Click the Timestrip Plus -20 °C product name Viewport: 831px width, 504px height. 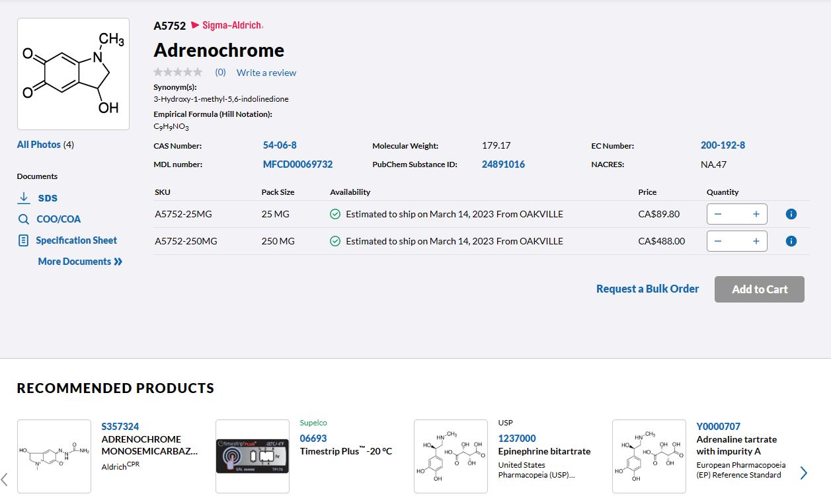tap(346, 451)
